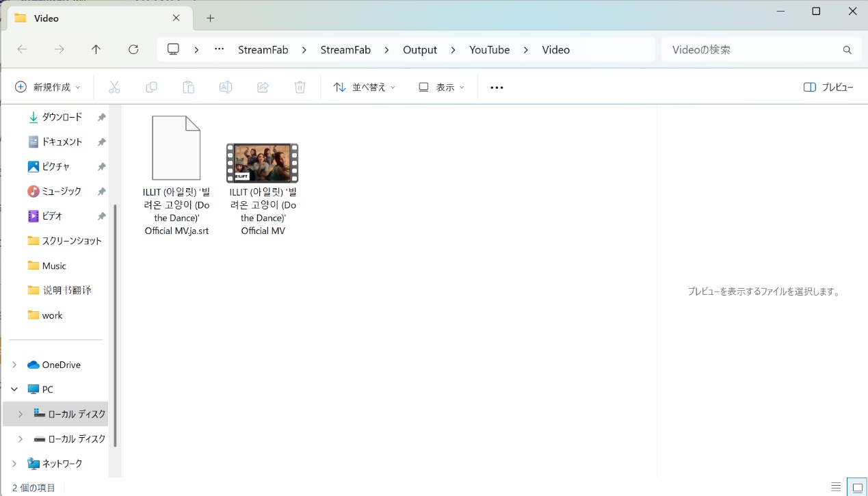This screenshot has width=868, height=496.
Task: Click pin icon beside ミュージック
Action: (101, 191)
